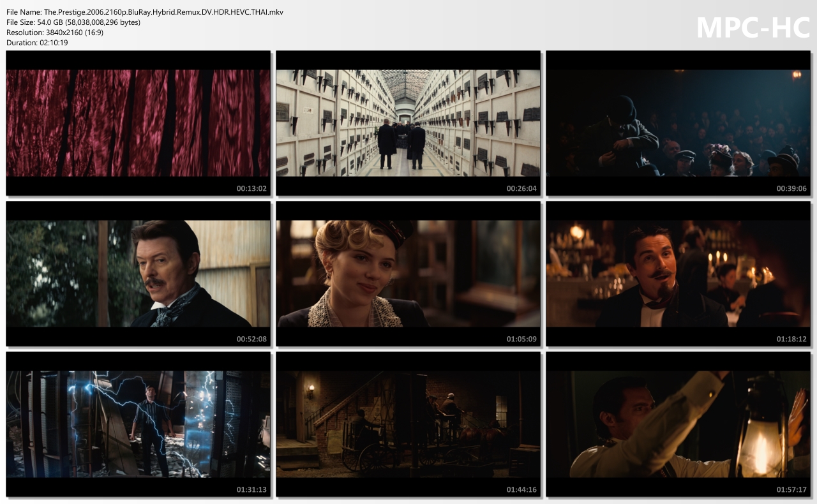Viewport: 817px width, 504px height.
Task: Select the mustached man thumbnail at 00:52:08
Action: 139,274
